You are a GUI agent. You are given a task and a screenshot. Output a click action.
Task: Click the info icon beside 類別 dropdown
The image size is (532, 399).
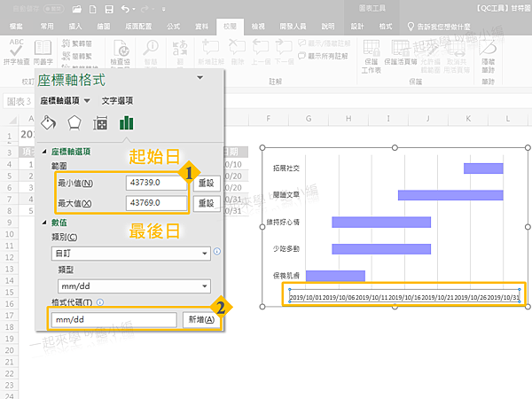click(217, 252)
